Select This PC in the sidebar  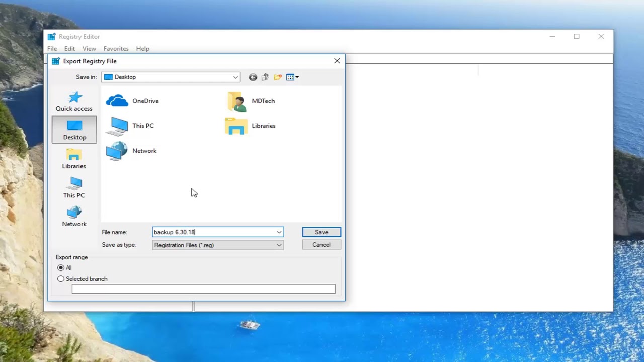click(x=74, y=188)
